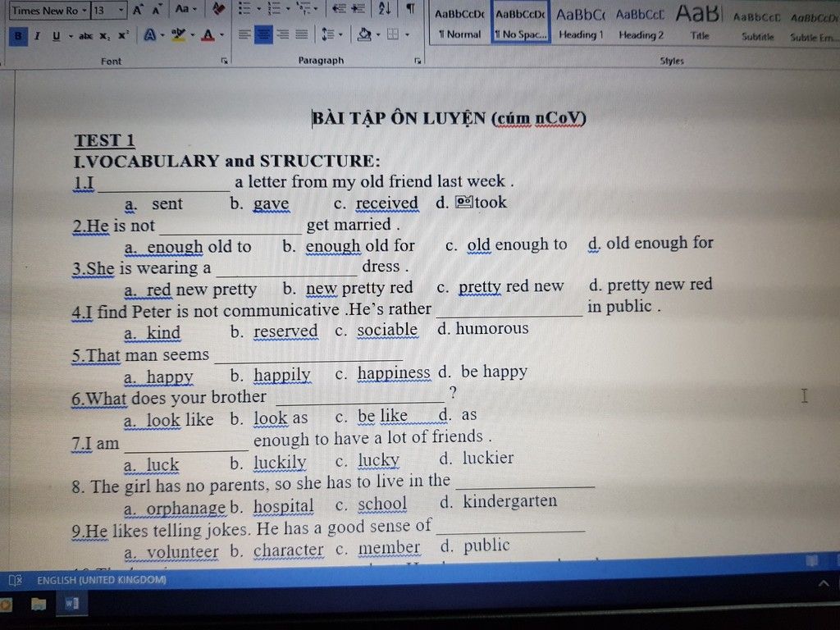
Task: Click the Clear All Formatting eraser icon
Action: point(218,8)
